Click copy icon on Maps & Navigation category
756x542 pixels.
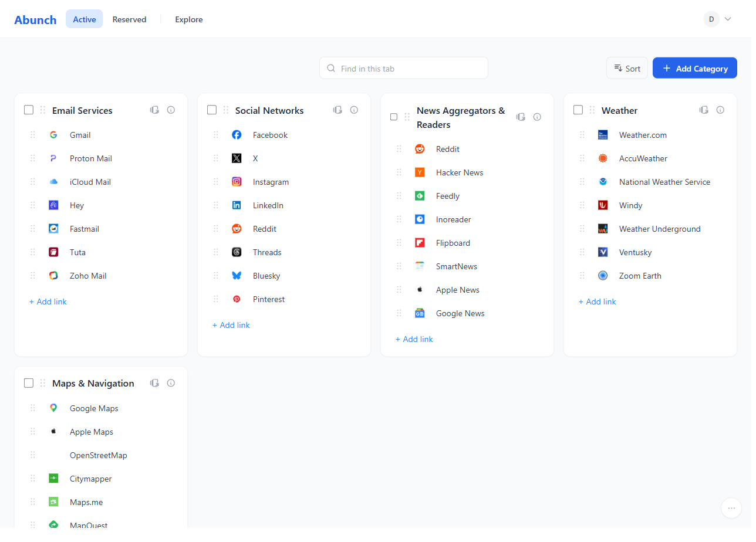(154, 383)
